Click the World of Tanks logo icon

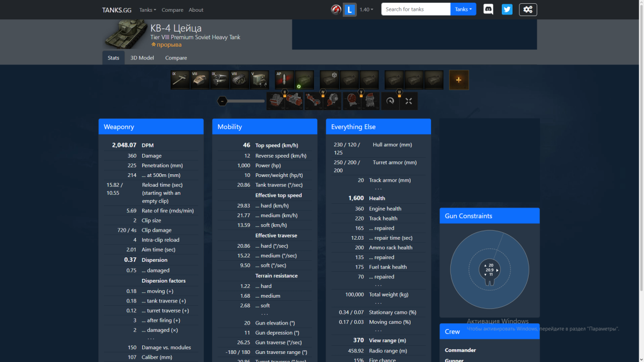(336, 10)
